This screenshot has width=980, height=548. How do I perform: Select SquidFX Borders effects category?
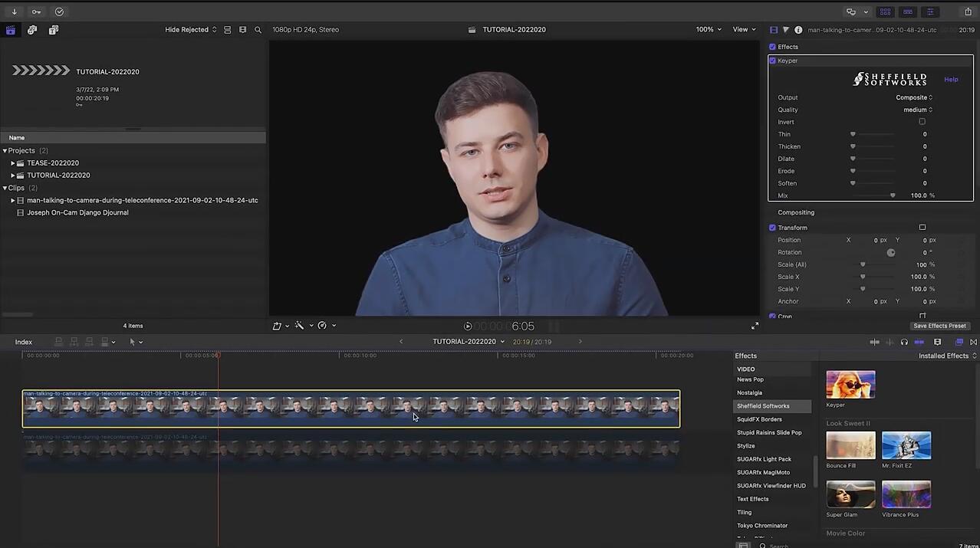tap(759, 419)
